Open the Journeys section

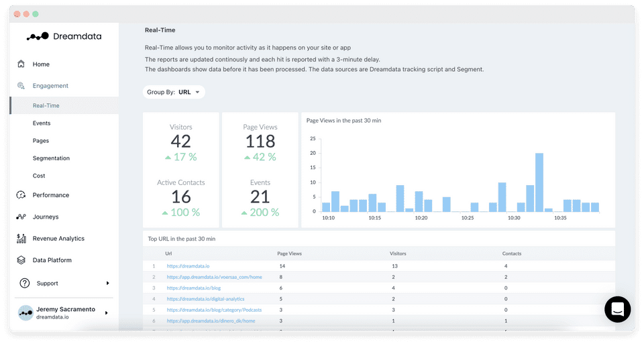[46, 217]
